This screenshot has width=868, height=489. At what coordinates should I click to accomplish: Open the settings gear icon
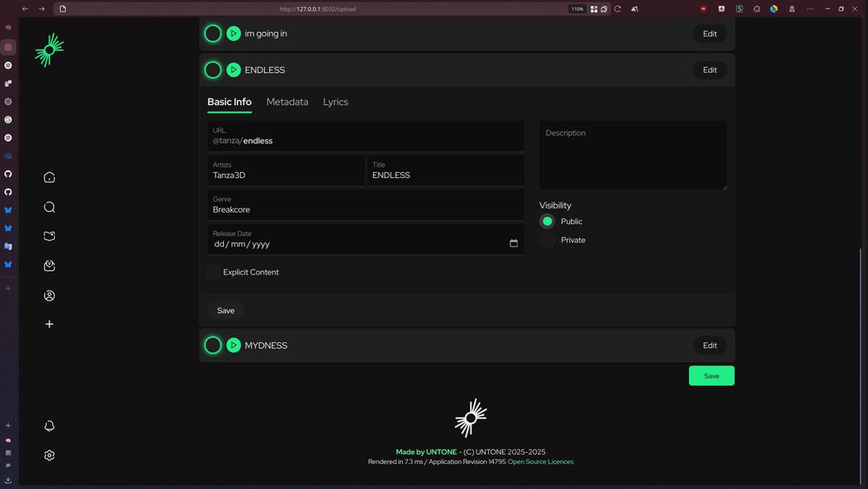(x=49, y=455)
